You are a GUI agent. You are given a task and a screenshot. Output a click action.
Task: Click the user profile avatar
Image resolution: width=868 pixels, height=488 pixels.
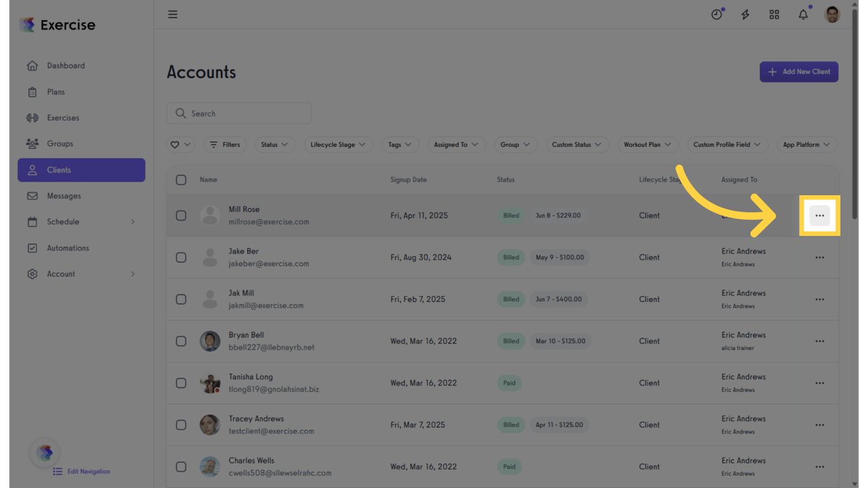coord(832,14)
